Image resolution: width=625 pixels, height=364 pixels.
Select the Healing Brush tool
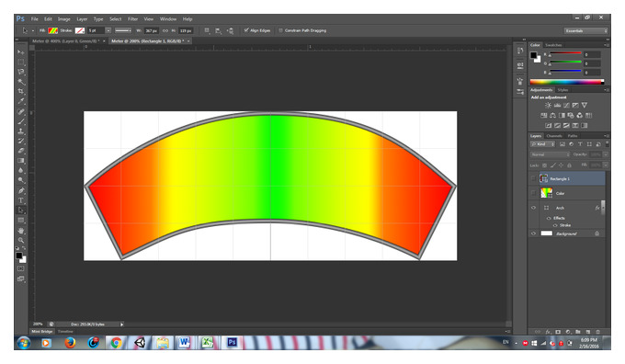coord(21,111)
